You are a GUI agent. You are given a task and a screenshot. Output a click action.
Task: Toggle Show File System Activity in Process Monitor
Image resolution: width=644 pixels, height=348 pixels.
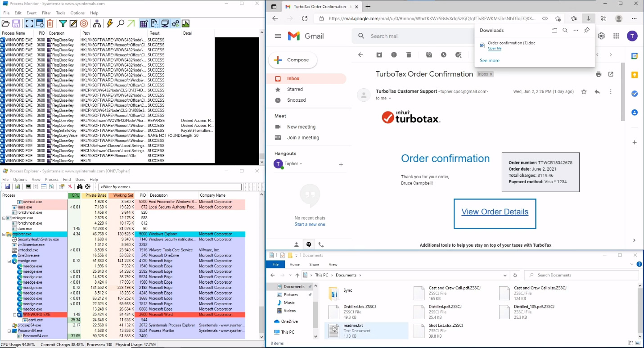154,23
